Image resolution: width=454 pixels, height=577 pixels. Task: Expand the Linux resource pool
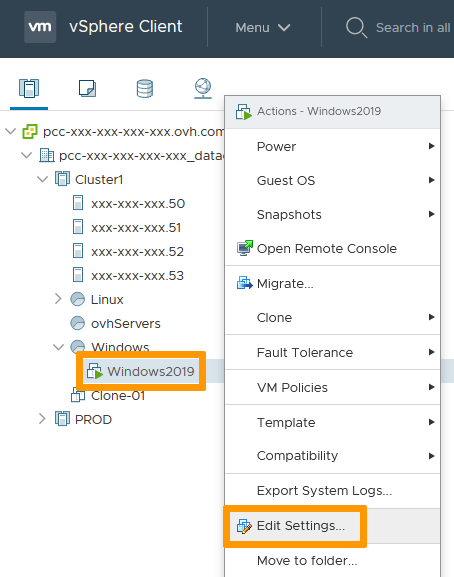pyautogui.click(x=58, y=299)
